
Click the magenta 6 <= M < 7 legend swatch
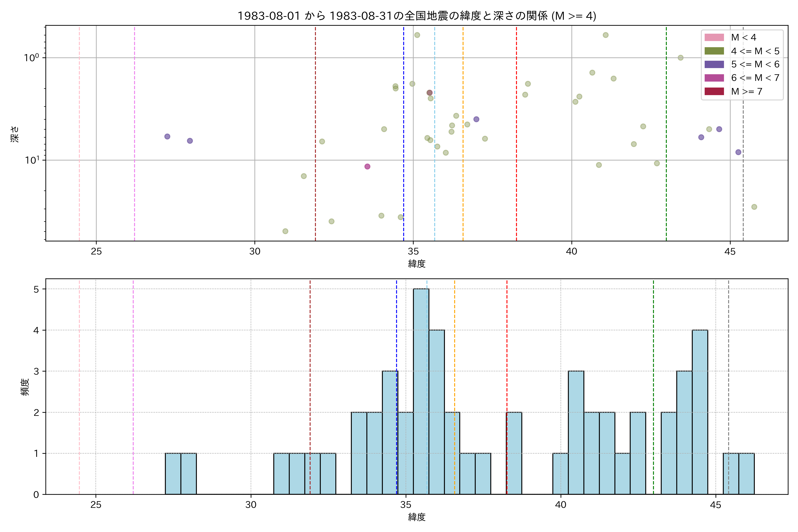(x=714, y=78)
